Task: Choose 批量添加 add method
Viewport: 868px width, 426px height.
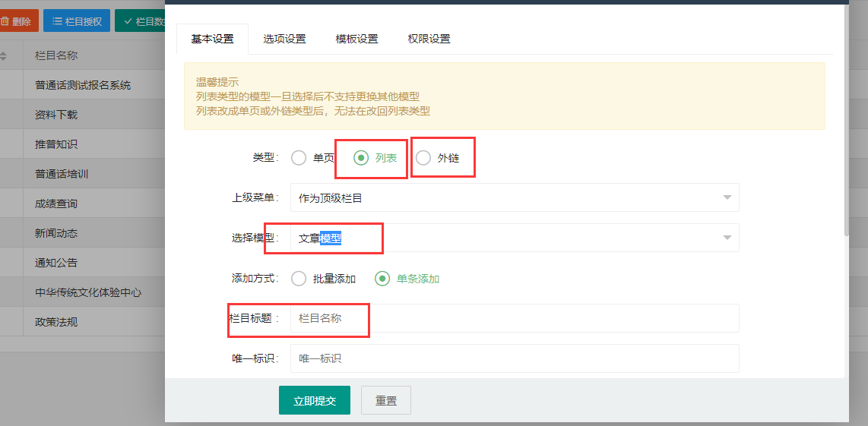Action: click(323, 279)
